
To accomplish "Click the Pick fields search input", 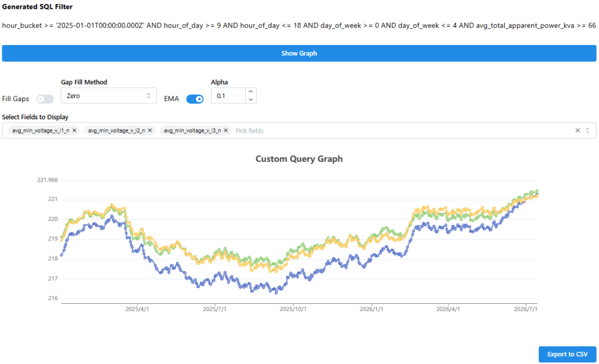I will coord(402,130).
